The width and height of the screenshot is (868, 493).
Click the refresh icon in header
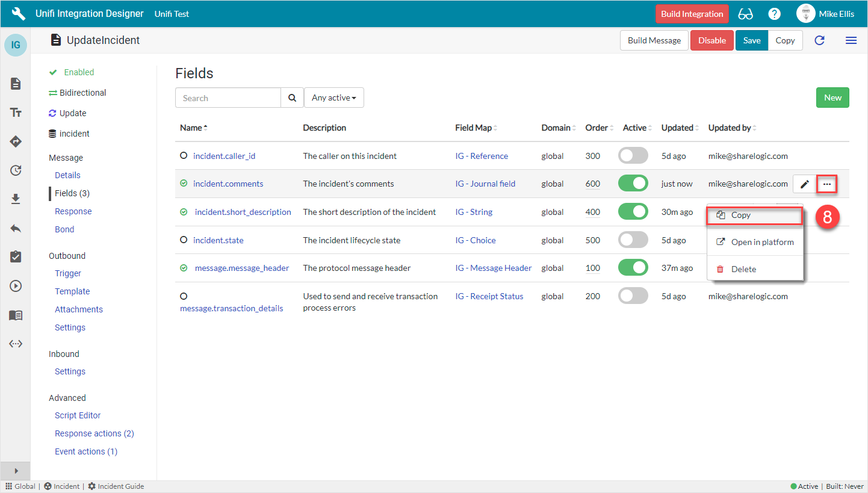pos(819,40)
